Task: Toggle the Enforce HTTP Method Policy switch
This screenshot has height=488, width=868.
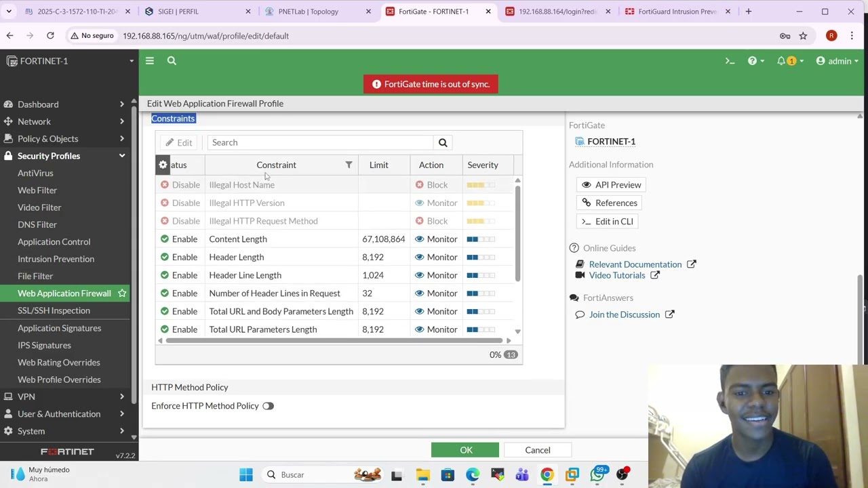Action: (268, 406)
